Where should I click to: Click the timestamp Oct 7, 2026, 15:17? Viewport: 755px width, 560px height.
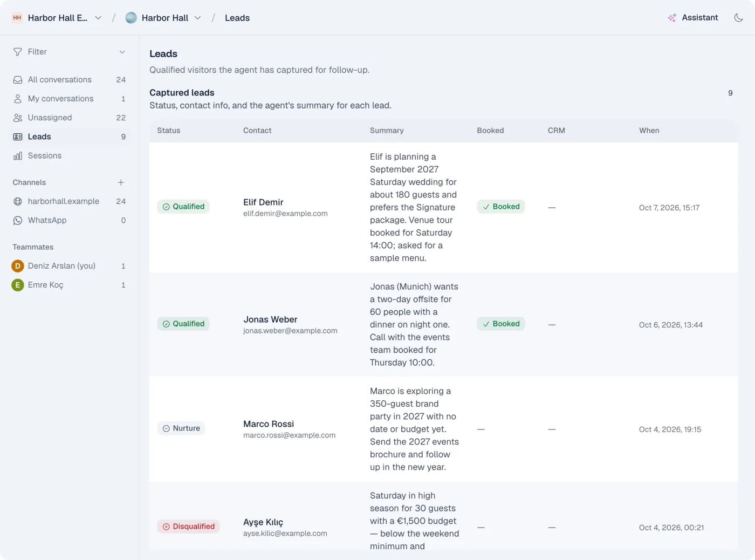click(669, 208)
